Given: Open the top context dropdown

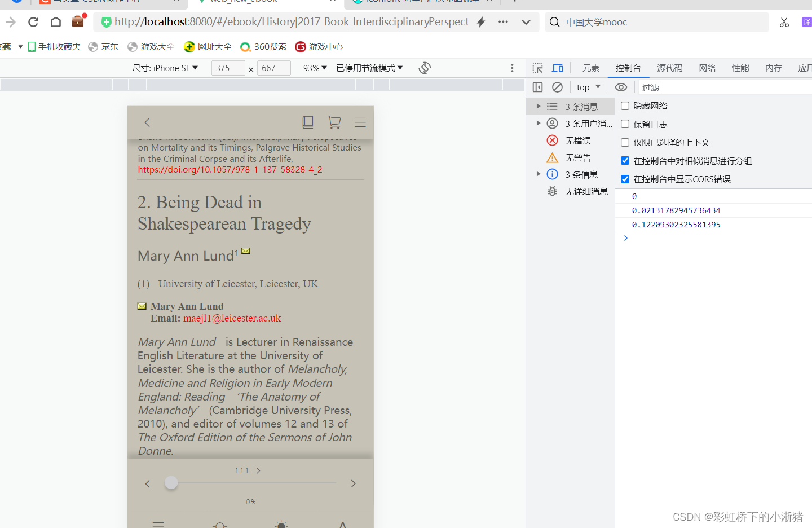Looking at the screenshot, I should tap(588, 87).
